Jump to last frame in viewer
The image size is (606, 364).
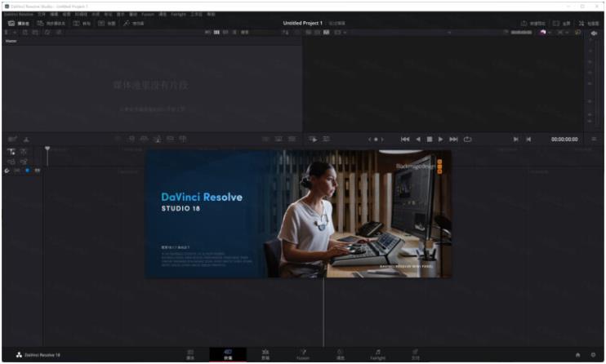point(453,139)
